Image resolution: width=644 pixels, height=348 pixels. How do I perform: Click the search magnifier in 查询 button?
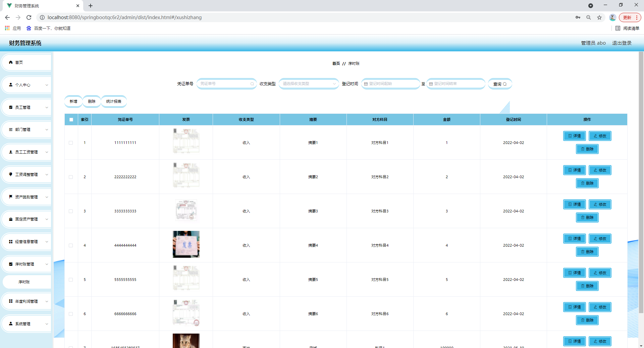pos(505,84)
